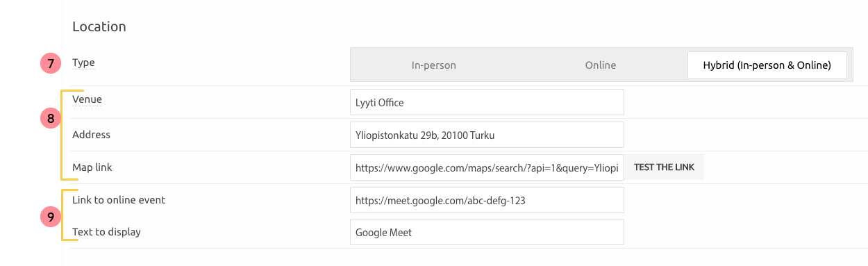Click the TEST THE LINK button

pyautogui.click(x=665, y=167)
